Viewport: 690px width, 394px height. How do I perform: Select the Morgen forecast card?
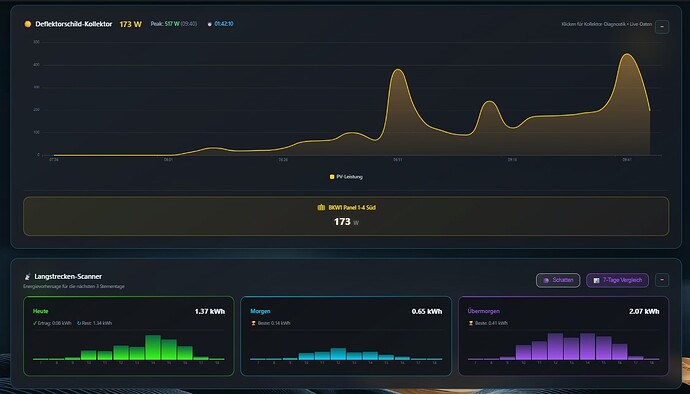click(x=346, y=336)
